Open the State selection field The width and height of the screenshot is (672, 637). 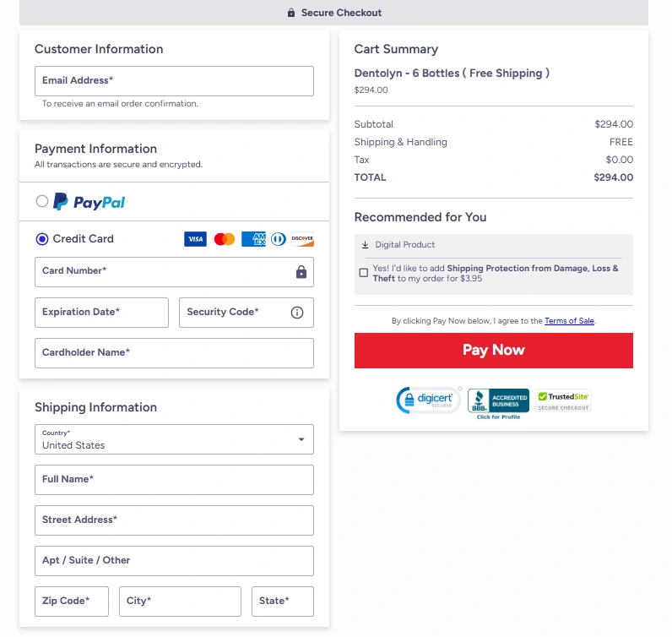(x=282, y=602)
